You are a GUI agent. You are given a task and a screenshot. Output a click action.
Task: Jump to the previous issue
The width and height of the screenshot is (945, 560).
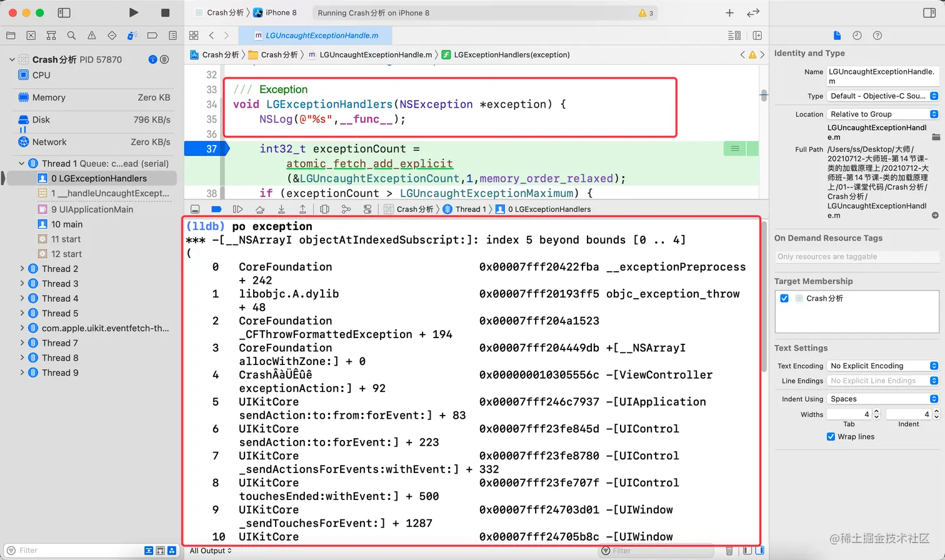tap(742, 55)
